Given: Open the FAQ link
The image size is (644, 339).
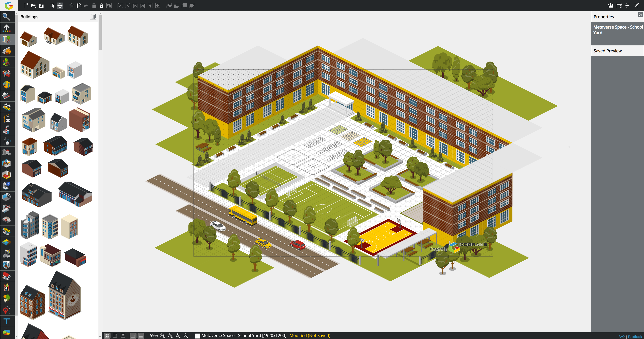Looking at the screenshot, I should tap(621, 336).
